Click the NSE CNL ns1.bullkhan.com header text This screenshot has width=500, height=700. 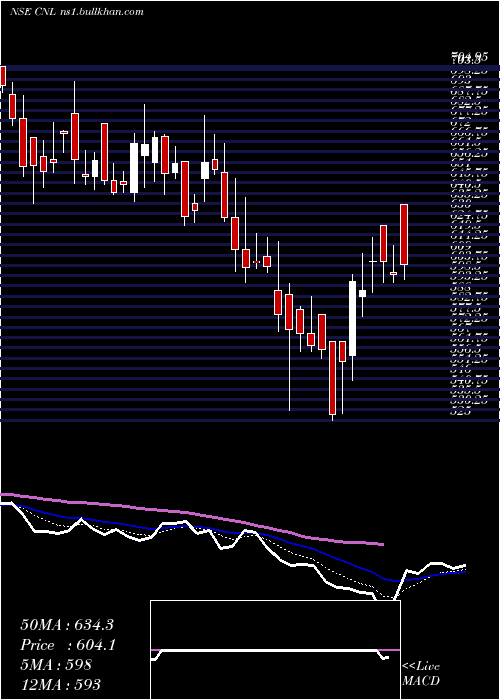(76, 12)
